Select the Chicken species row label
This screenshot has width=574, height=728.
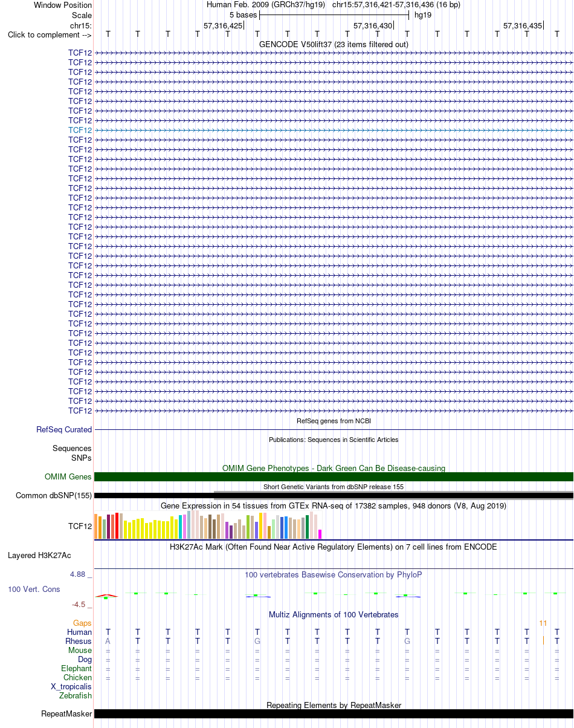(78, 678)
